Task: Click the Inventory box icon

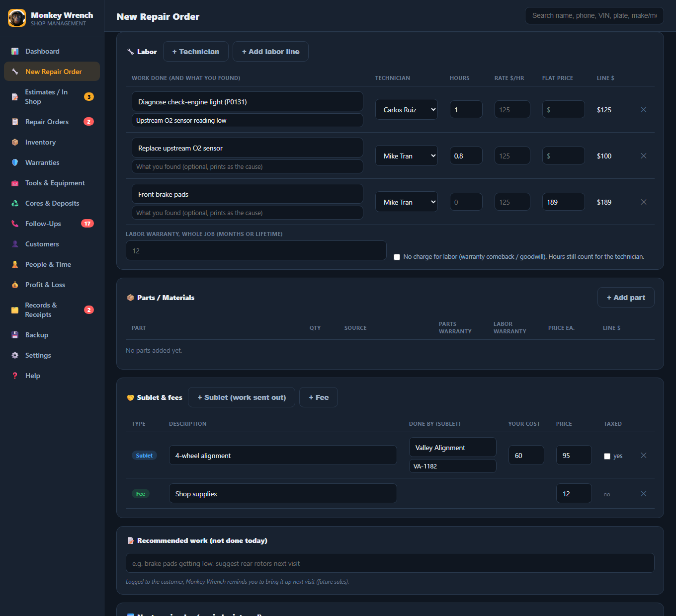Action: (x=15, y=142)
